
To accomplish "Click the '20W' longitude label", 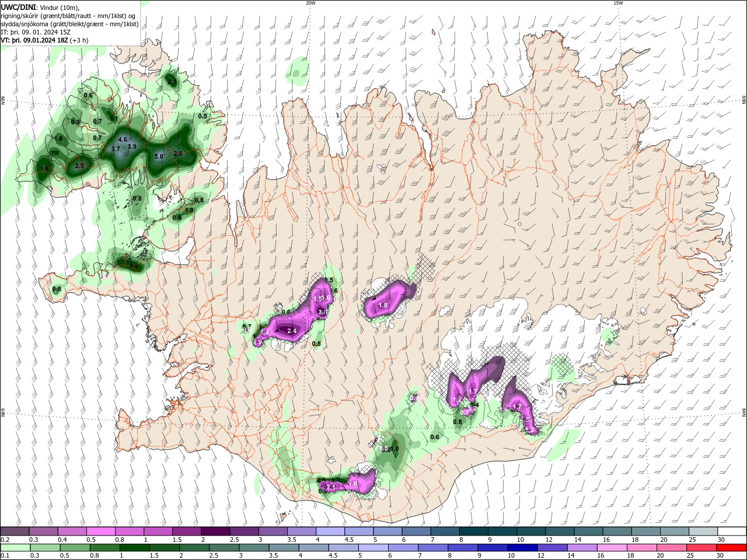I will click(x=310, y=3).
